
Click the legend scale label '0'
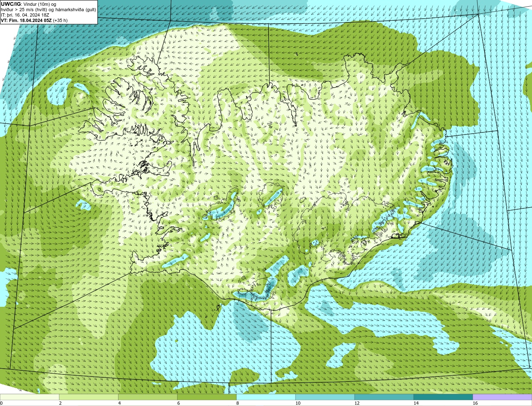(1, 403)
